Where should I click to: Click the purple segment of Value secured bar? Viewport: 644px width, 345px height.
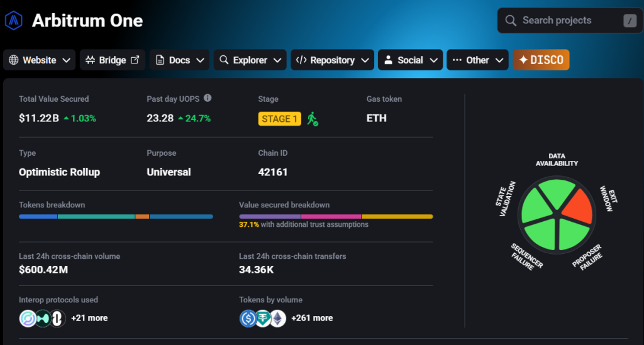(270, 217)
